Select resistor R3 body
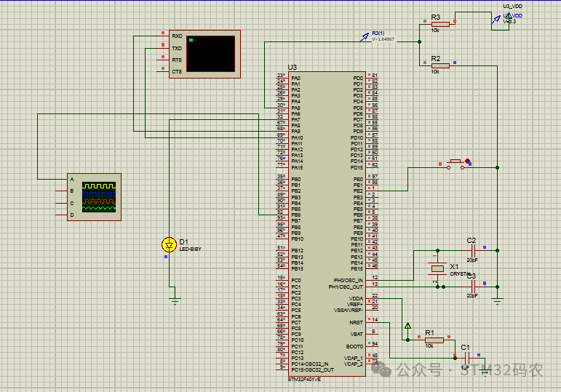This screenshot has height=392, width=561. coord(440,24)
